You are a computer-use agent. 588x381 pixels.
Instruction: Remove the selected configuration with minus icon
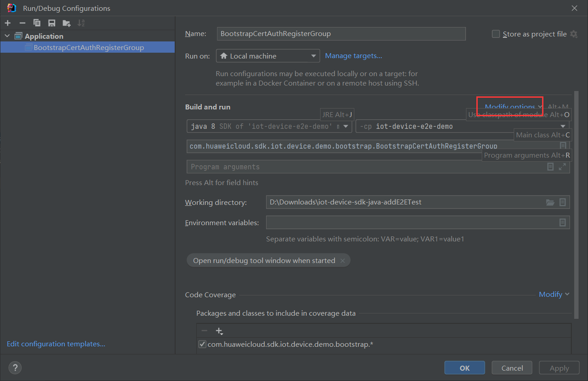[23, 23]
